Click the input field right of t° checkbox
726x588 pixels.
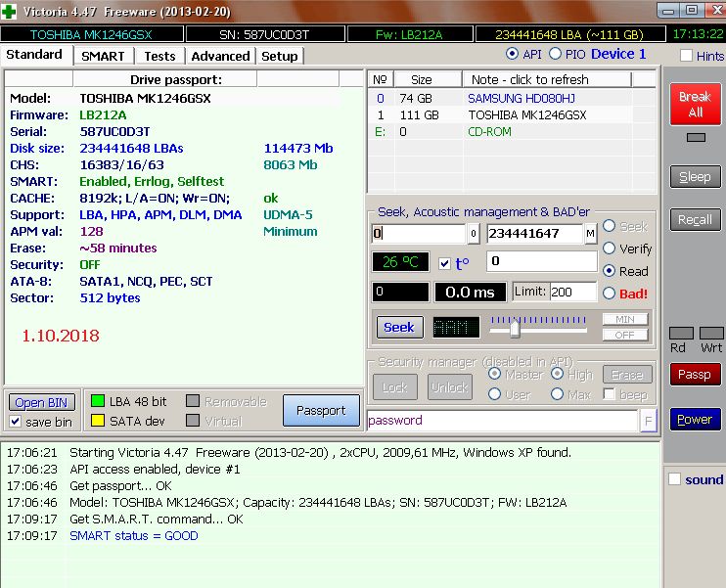tap(542, 261)
